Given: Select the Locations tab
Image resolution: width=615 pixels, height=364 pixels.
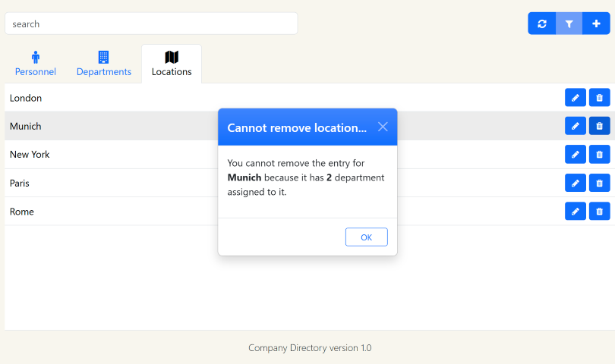Looking at the screenshot, I should point(172,64).
